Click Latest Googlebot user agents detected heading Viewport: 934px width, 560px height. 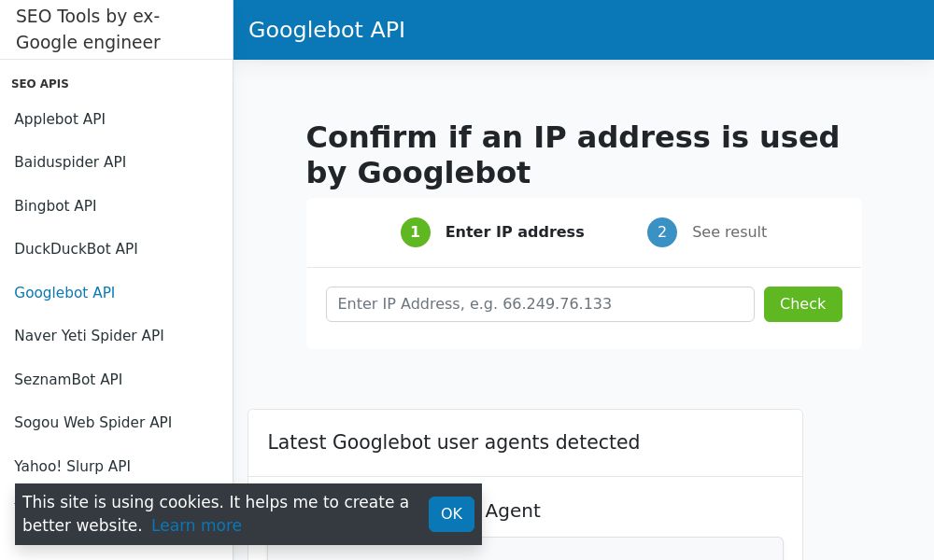tap(453, 442)
